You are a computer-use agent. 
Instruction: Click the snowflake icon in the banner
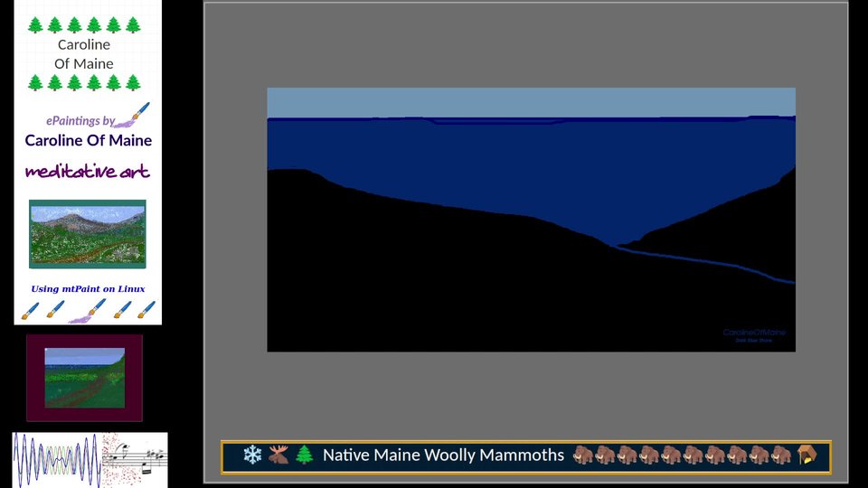coord(252,455)
